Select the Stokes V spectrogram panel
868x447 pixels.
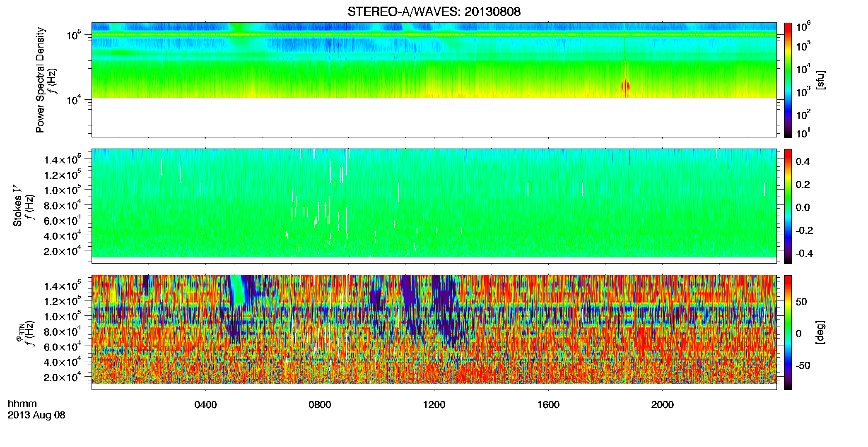[x=434, y=206]
